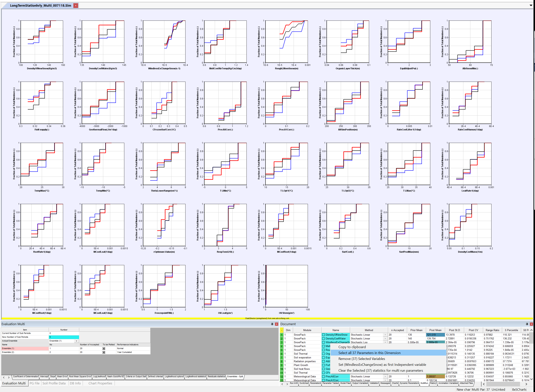Screen dimensions: 535x392
Task: Close the Document panel
Action: 531,324
